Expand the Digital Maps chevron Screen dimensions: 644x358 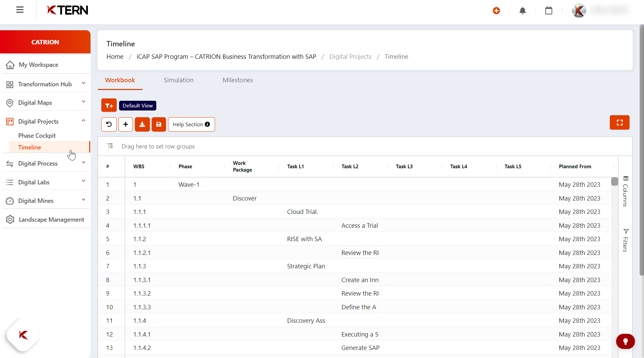[x=84, y=102]
